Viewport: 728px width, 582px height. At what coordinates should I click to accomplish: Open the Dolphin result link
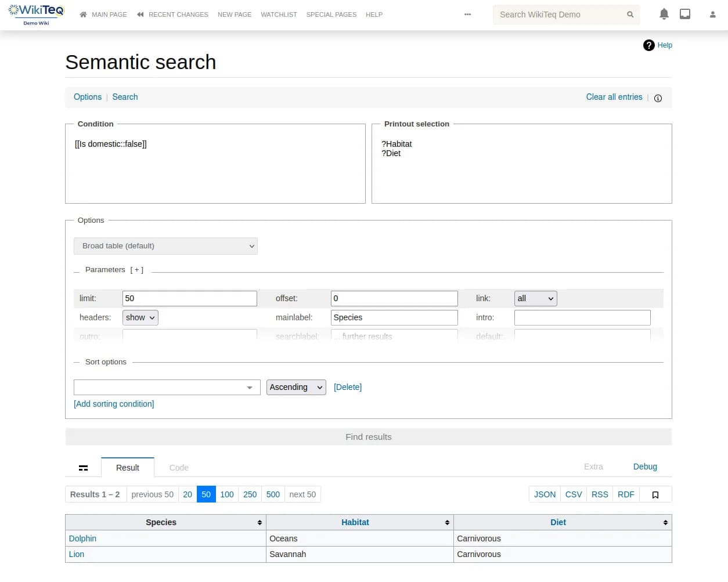pos(82,538)
